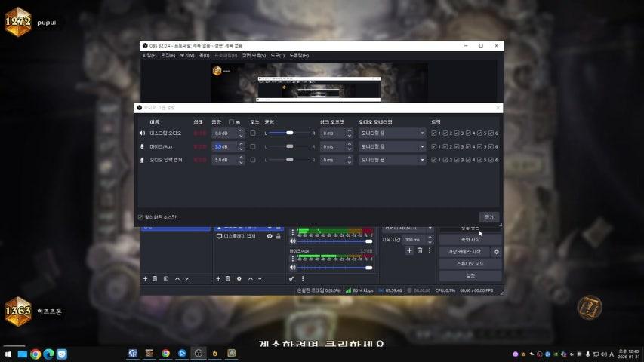Open the Windows Start menu
Screen dimensions: 644x362
(8, 354)
